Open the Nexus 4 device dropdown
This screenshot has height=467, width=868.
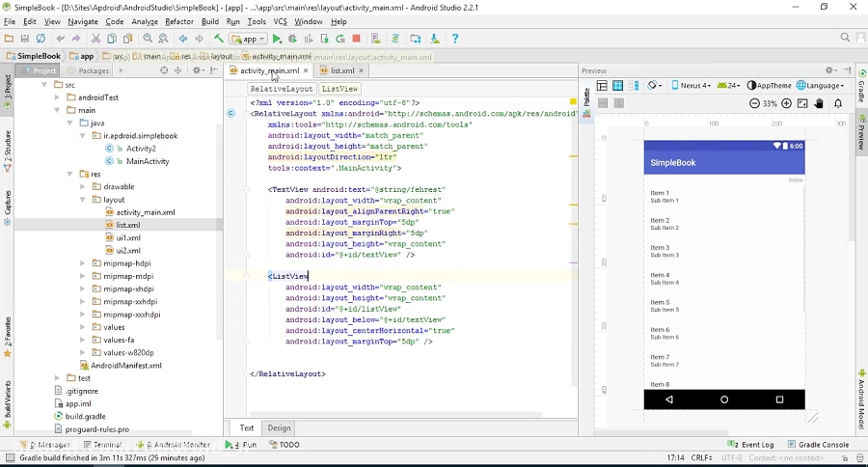click(692, 85)
